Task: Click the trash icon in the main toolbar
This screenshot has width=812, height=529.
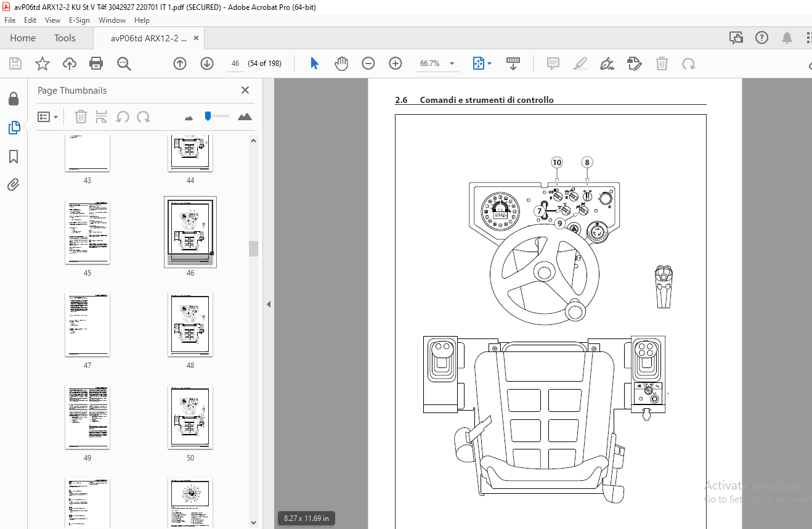Action: point(662,64)
